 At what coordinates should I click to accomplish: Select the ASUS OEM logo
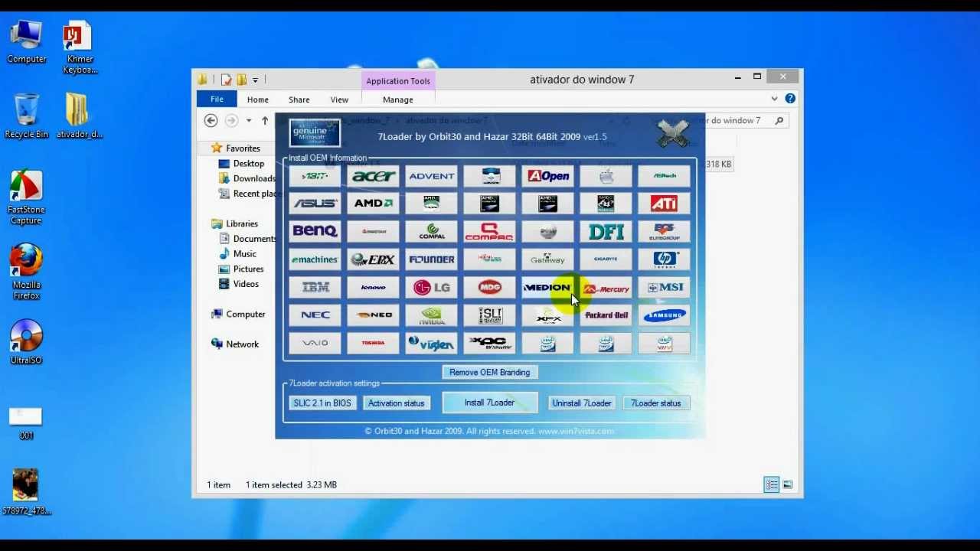[x=315, y=204]
